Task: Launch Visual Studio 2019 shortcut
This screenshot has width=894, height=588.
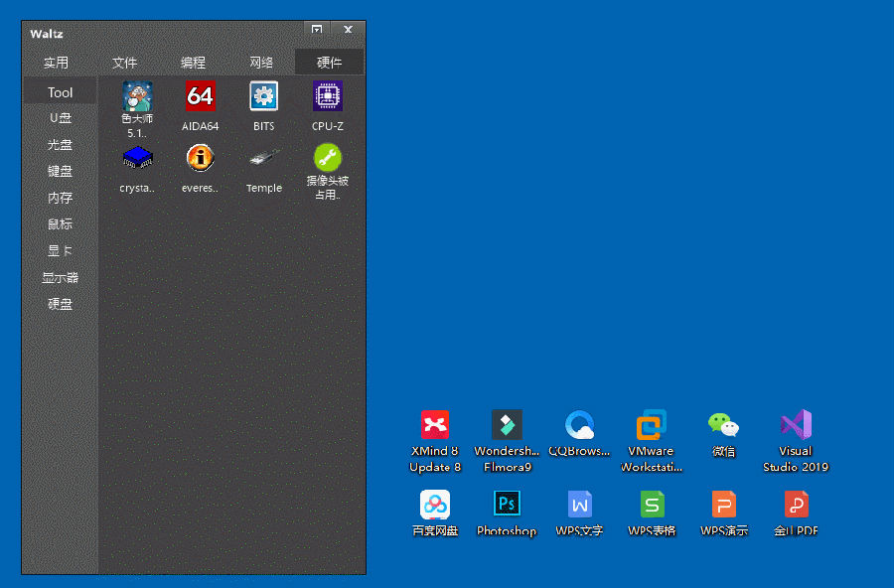Action: coord(796,425)
